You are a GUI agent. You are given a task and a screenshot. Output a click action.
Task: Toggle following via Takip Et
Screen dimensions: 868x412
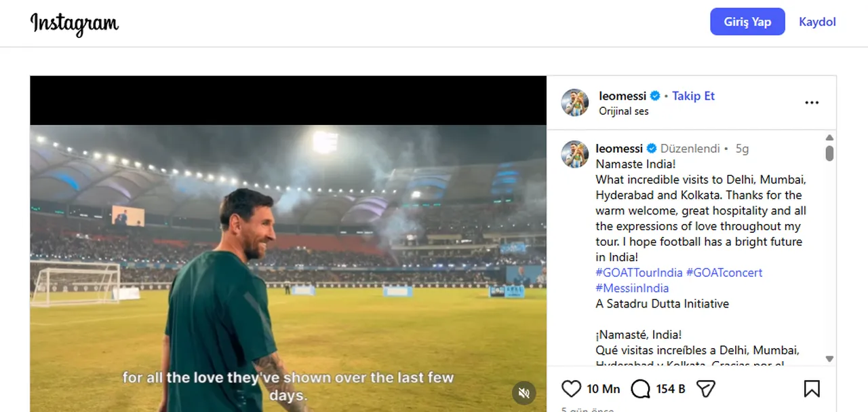click(x=693, y=96)
